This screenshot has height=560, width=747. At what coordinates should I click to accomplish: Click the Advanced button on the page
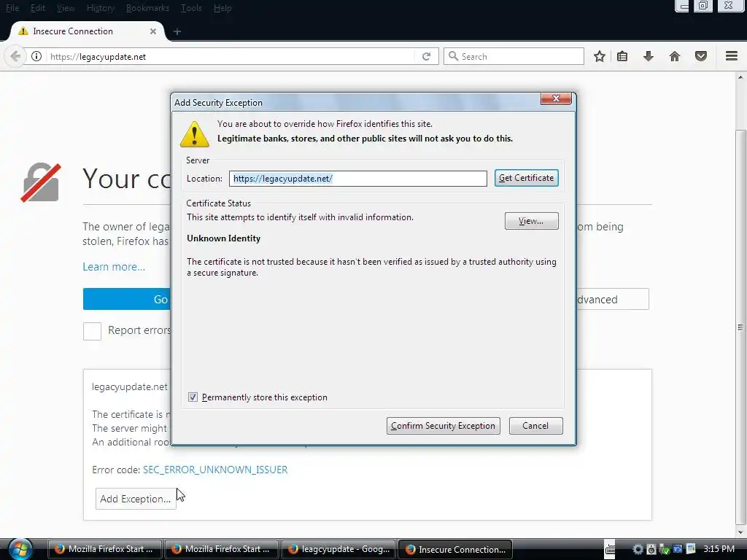pos(613,300)
